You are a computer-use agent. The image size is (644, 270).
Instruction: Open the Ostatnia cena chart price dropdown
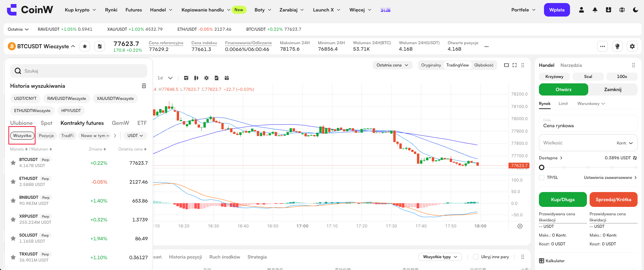(392, 65)
